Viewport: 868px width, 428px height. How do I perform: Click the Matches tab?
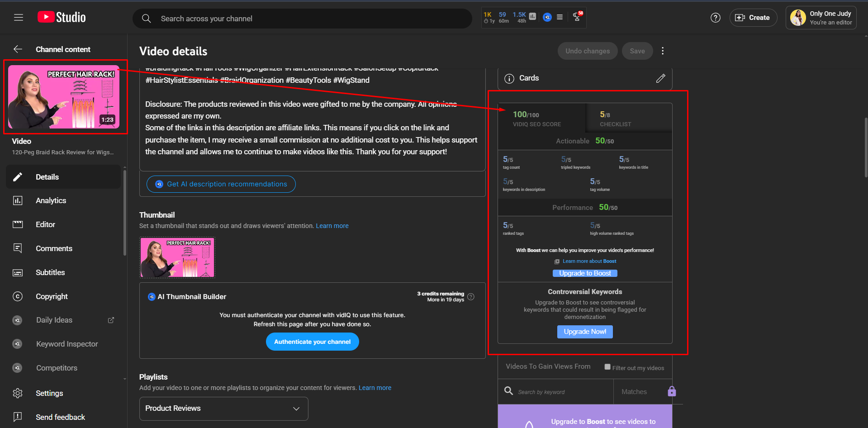[x=634, y=392]
